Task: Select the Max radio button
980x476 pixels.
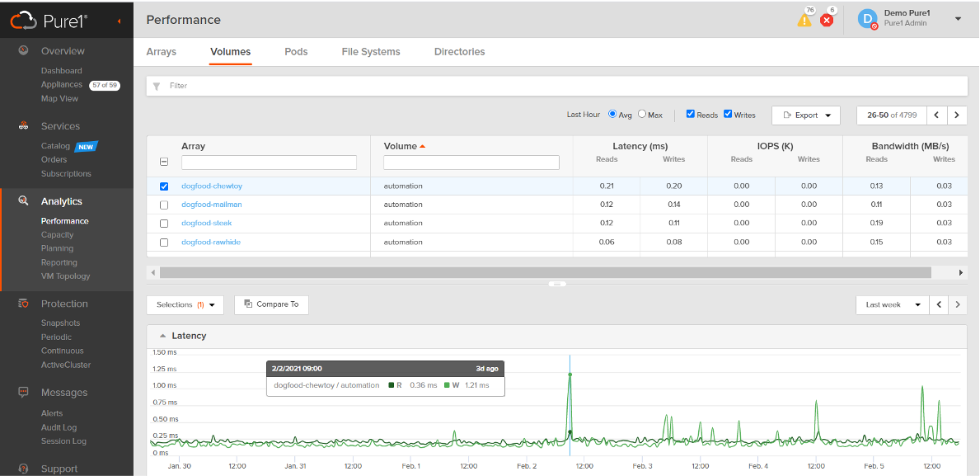Action: pos(642,114)
